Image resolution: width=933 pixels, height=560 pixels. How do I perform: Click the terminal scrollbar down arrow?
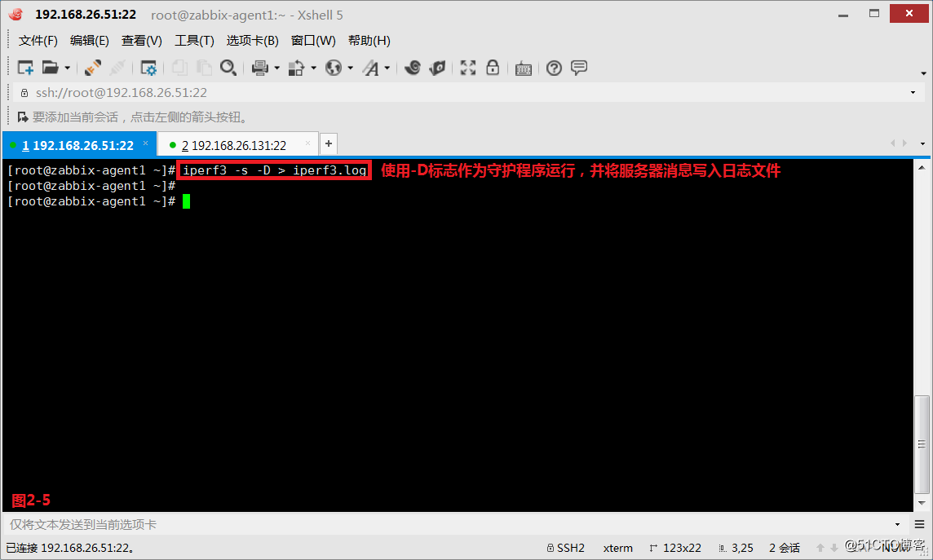click(x=922, y=503)
